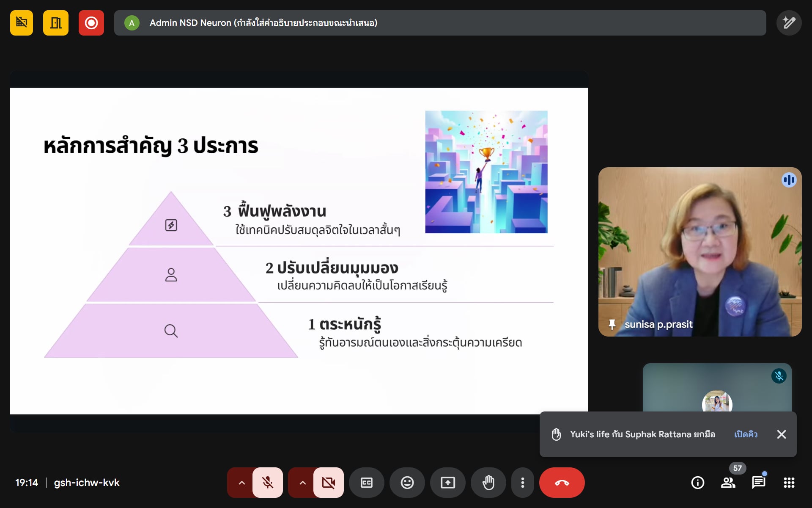
Task: Turn on the camera
Action: [x=329, y=483]
